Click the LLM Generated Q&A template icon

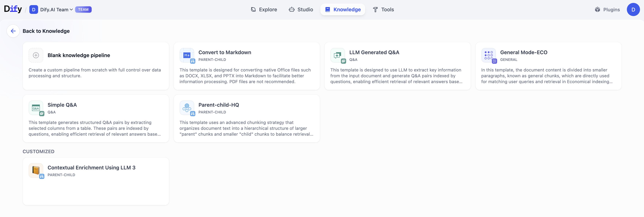coord(337,55)
